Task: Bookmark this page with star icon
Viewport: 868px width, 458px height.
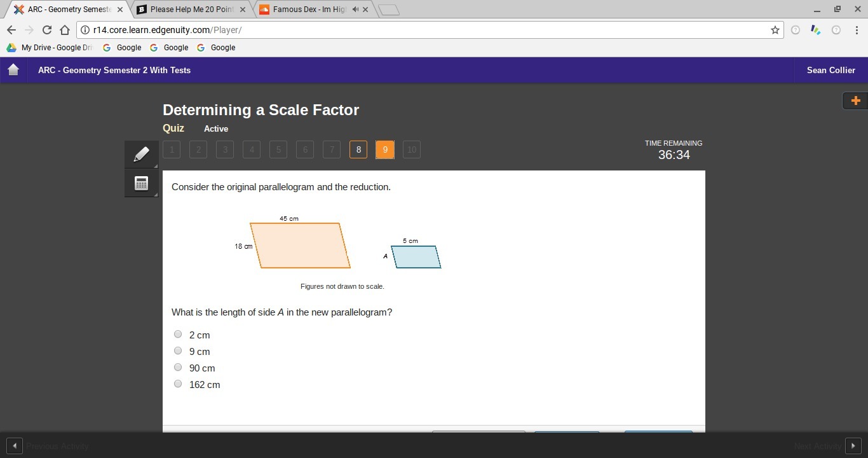Action: tap(775, 30)
